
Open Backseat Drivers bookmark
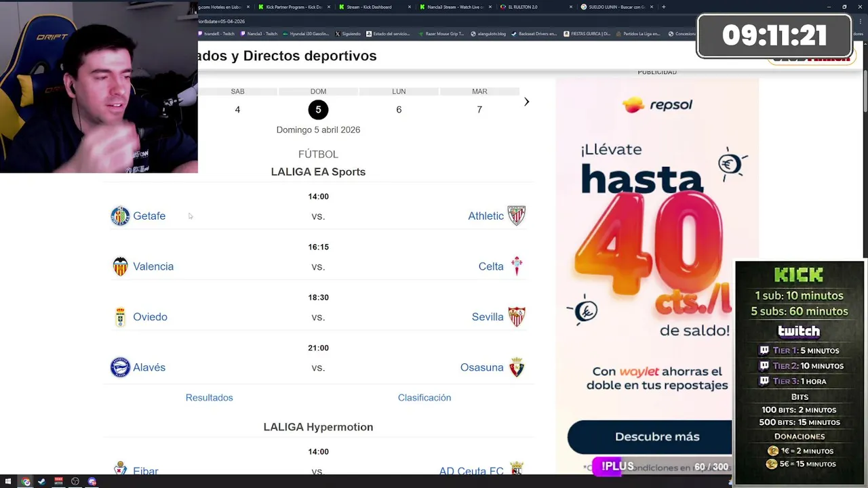tap(534, 33)
